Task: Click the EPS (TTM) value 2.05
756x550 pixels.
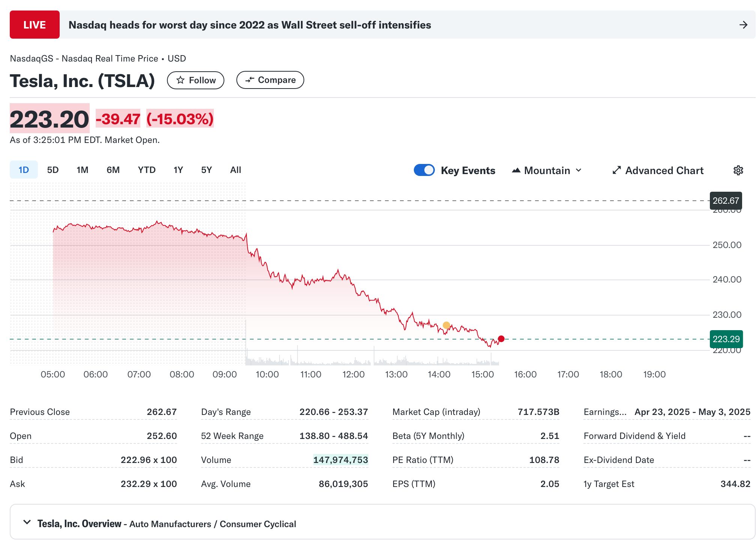Action: pyautogui.click(x=550, y=484)
